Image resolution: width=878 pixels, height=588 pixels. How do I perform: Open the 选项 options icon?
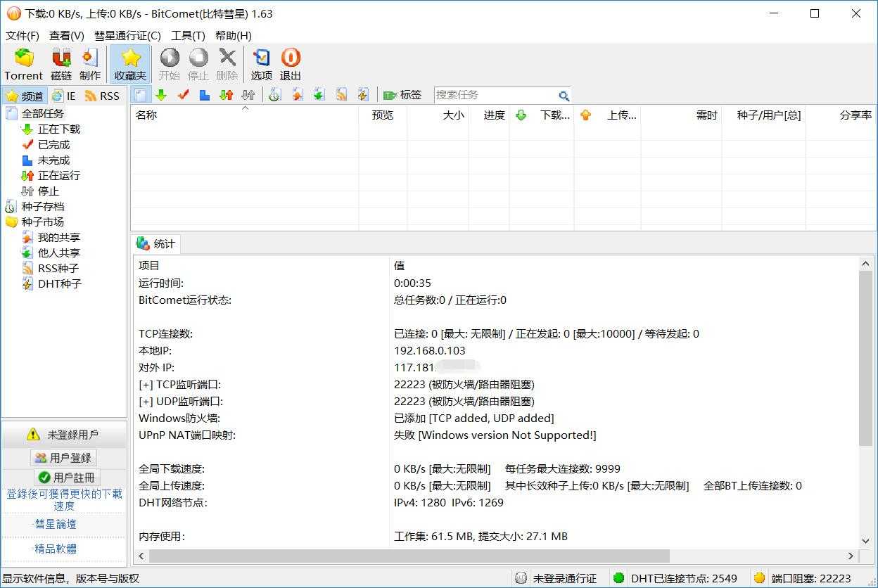(x=261, y=63)
